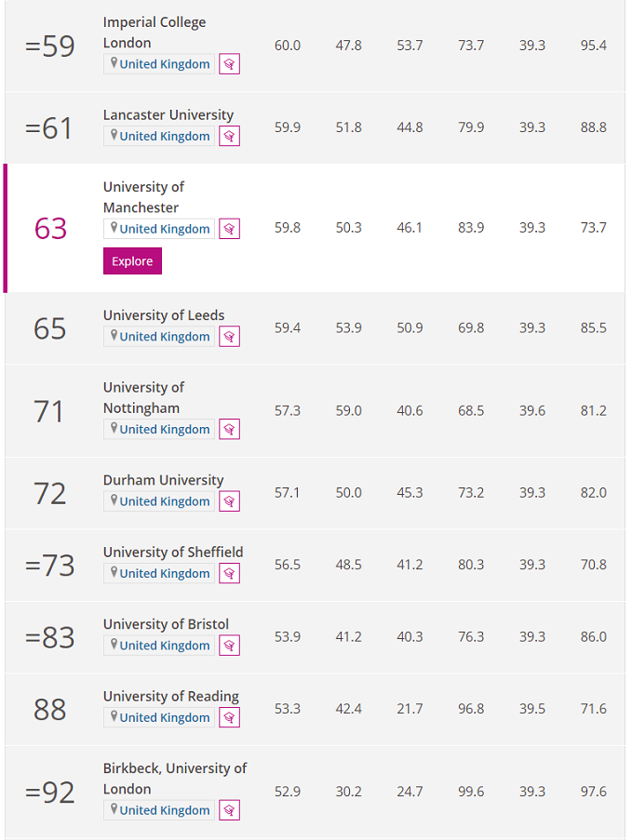Select Durham University name link
The height and width of the screenshot is (840, 632).
point(163,480)
